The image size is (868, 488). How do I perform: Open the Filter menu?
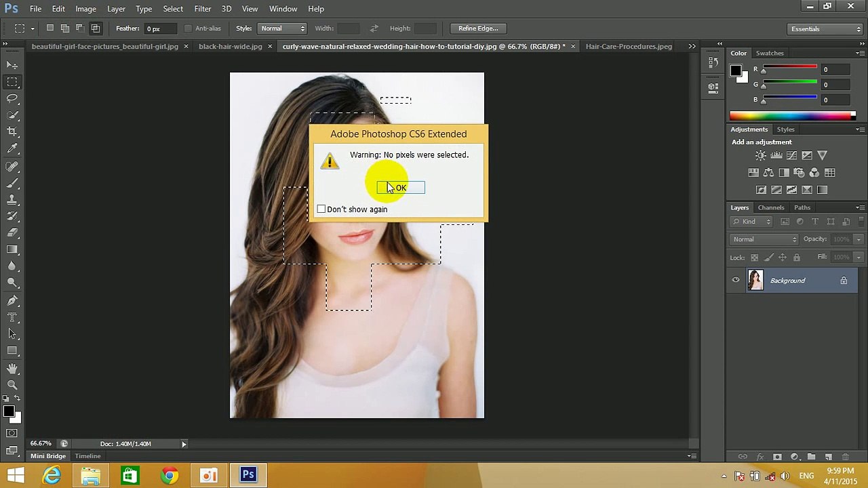[202, 9]
